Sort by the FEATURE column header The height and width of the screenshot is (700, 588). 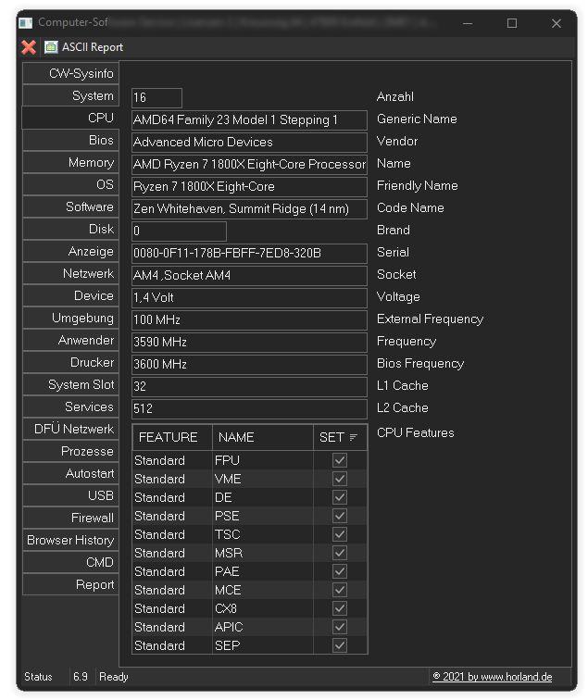[x=169, y=437]
